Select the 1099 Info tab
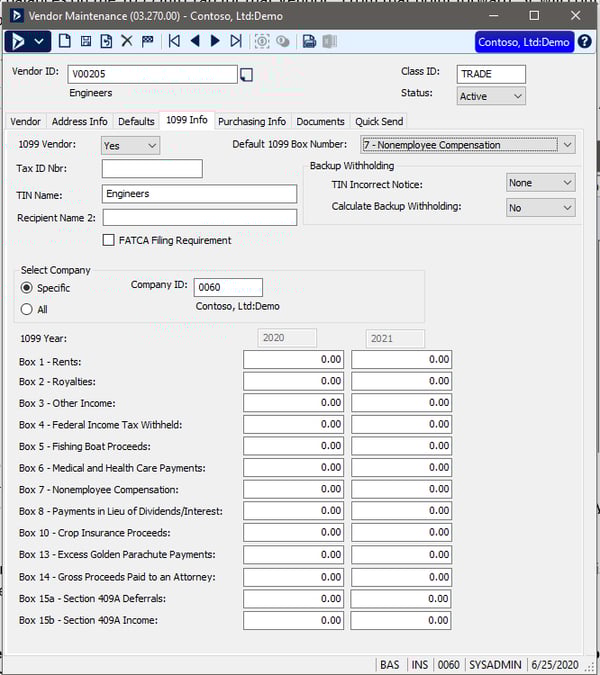The width and height of the screenshot is (600, 675). click(187, 120)
